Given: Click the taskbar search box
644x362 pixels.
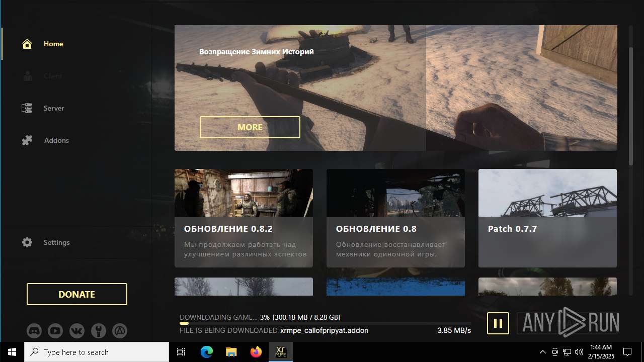Looking at the screenshot, I should pyautogui.click(x=97, y=352).
